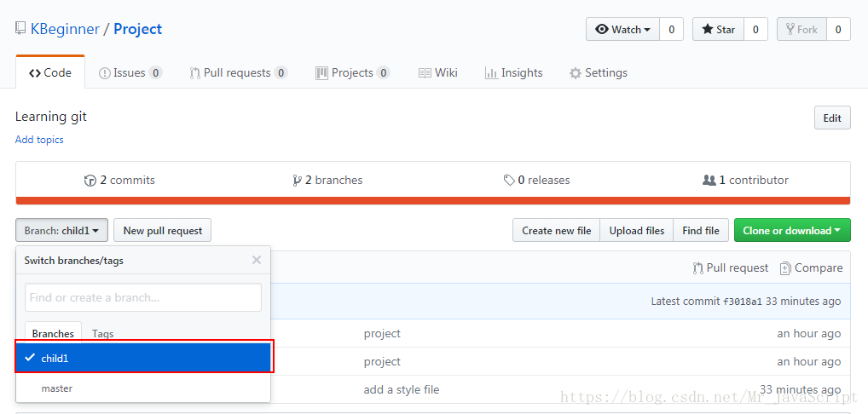Star this repository
Image resolution: width=868 pixels, height=414 pixels.
pos(719,29)
